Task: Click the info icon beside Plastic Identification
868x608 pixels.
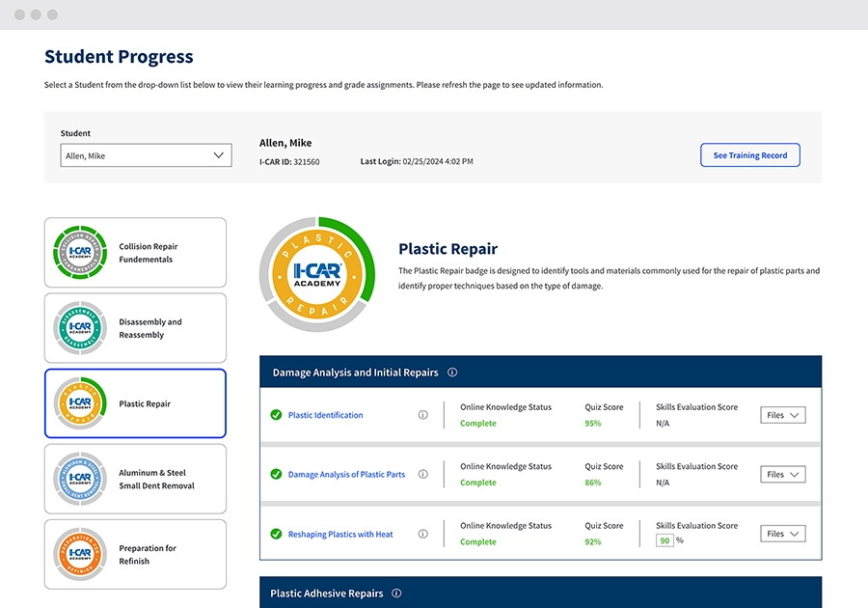Action: coord(422,415)
